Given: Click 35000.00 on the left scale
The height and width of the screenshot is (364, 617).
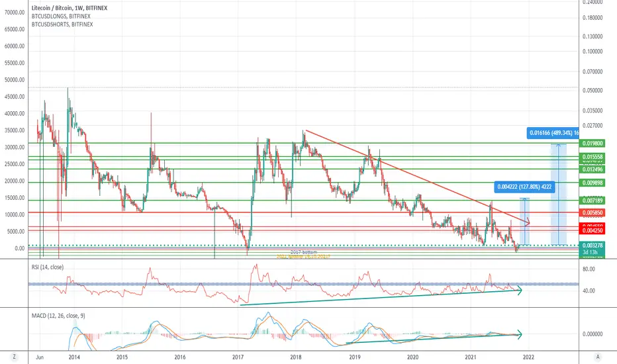Looking at the screenshot, I should pos(15,130).
